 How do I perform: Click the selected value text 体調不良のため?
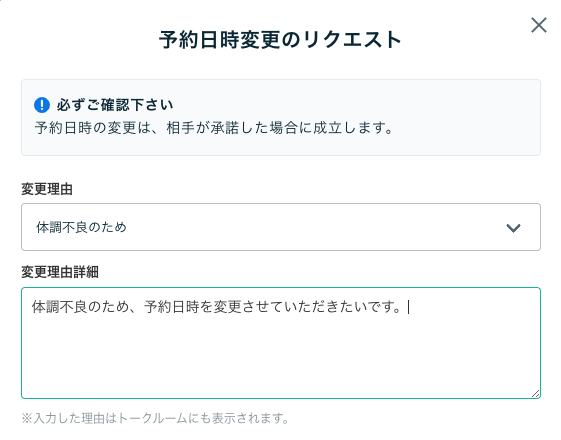click(x=81, y=227)
